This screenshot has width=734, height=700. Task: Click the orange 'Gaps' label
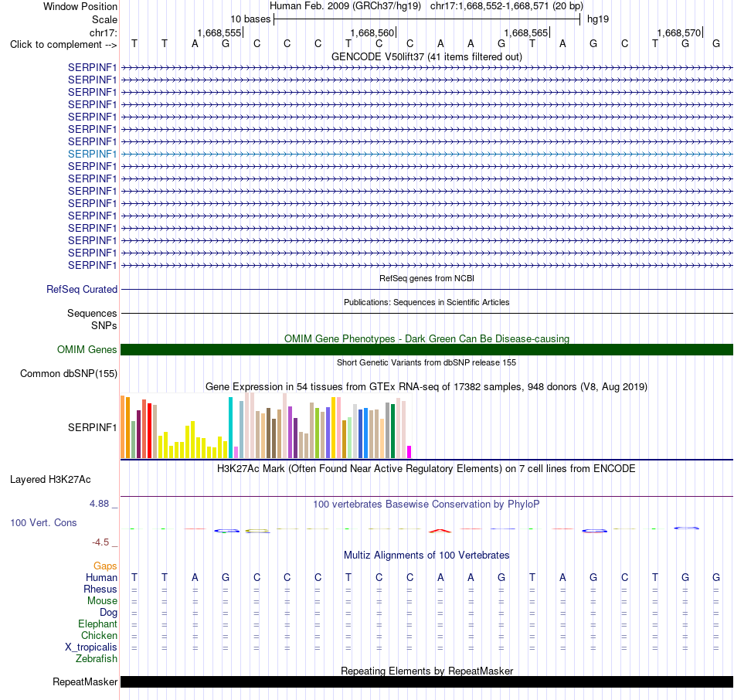coord(105,566)
